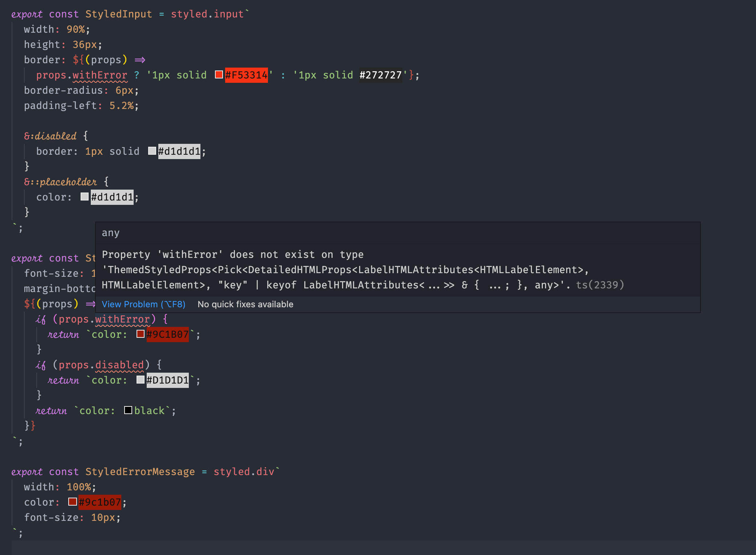The height and width of the screenshot is (555, 756).
Task: Click the #D1D1D1 disabled color swatch
Action: [141, 380]
